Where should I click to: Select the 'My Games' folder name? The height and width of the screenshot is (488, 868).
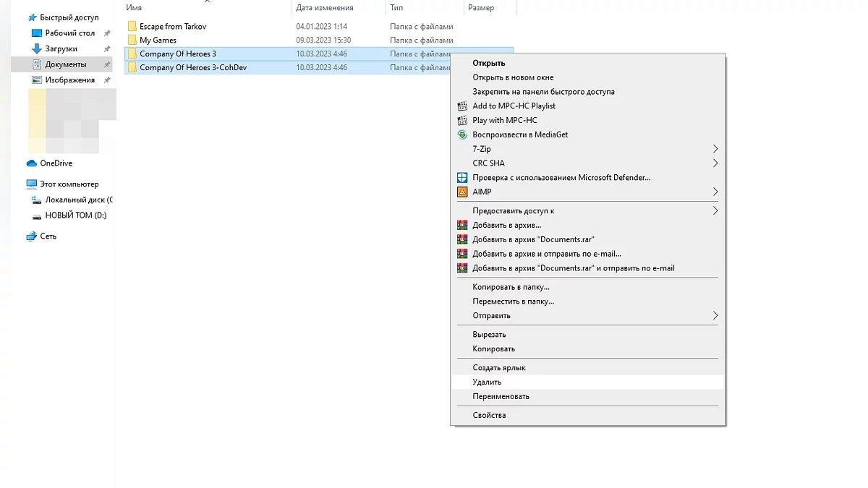point(158,40)
